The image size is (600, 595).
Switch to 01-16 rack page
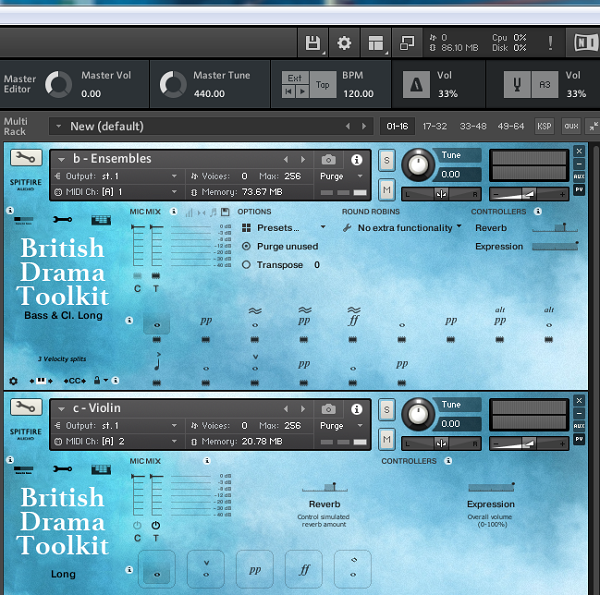point(397,126)
